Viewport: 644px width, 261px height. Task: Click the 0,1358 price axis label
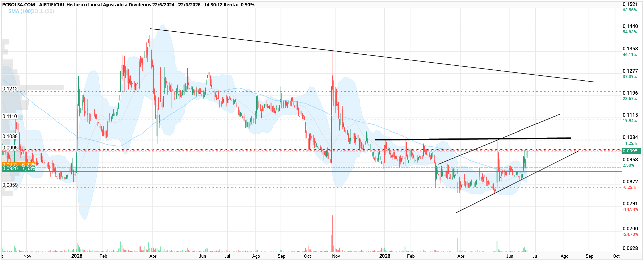coord(630,49)
